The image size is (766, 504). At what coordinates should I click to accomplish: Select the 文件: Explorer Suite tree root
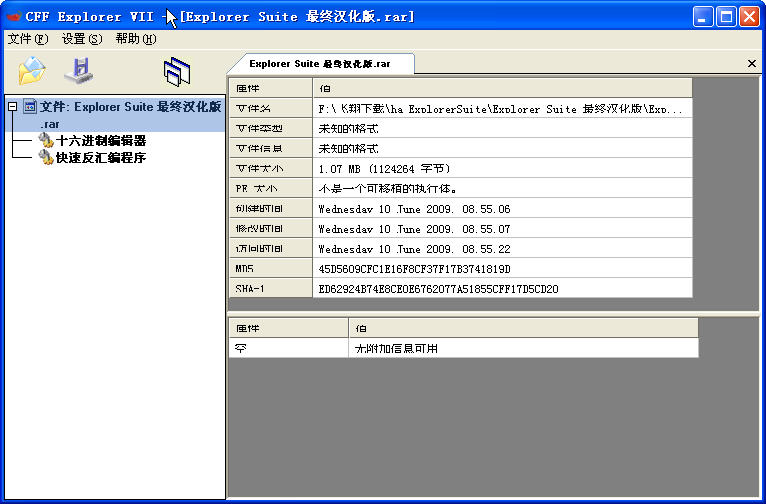click(130, 115)
